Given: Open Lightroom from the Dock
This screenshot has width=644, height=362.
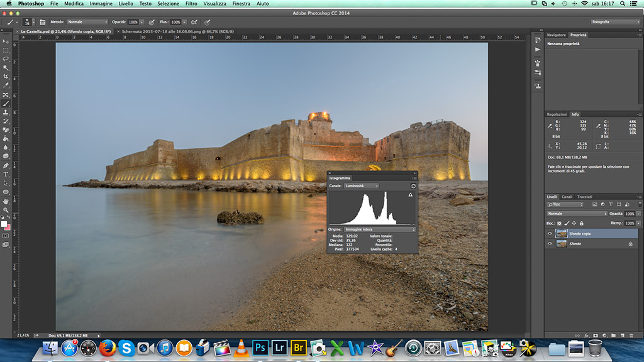Looking at the screenshot, I should tap(280, 348).
